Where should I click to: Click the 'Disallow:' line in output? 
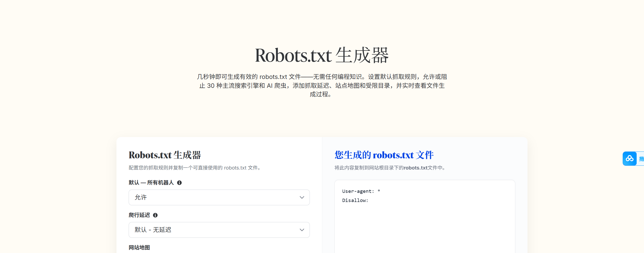click(355, 200)
